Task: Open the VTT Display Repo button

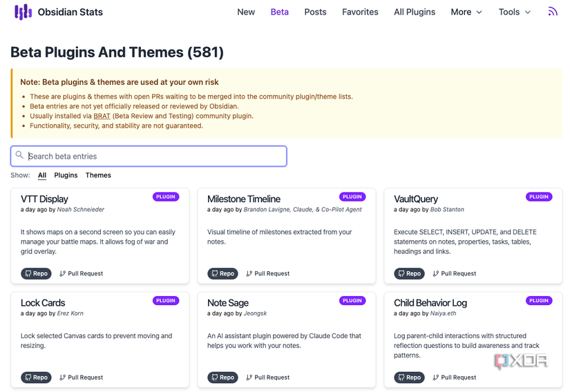Action: click(36, 273)
